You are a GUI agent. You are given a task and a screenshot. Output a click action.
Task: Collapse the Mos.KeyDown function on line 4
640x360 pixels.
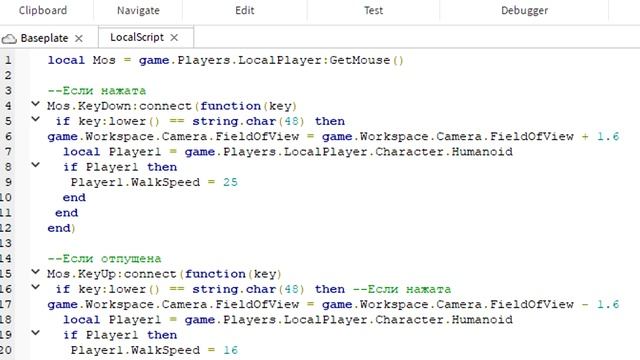tap(36, 104)
